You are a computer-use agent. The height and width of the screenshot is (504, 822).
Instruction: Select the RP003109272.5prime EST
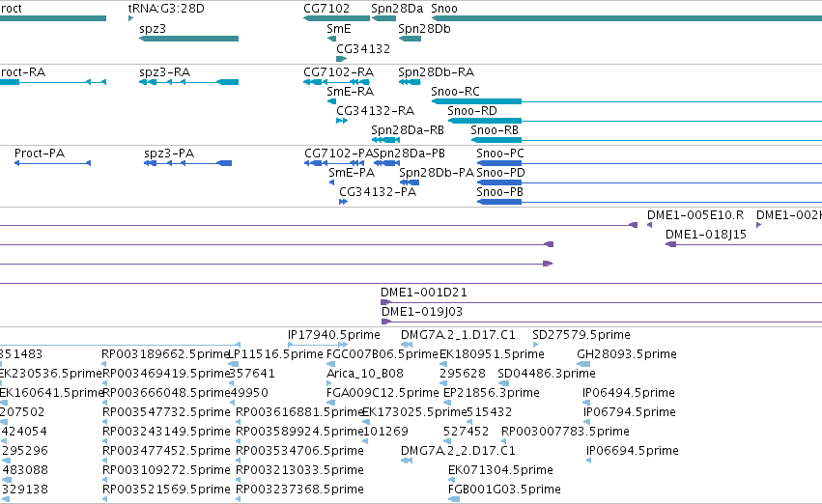pos(104,480)
